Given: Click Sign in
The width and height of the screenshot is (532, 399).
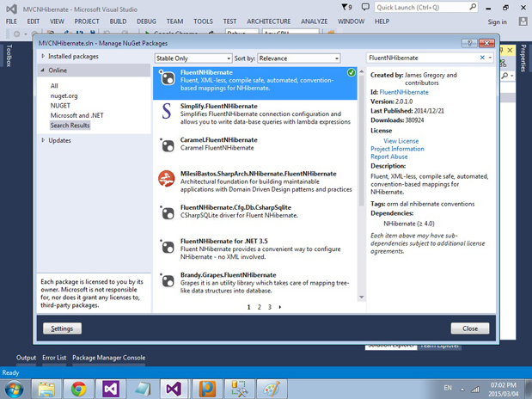Looking at the screenshot, I should 497,21.
